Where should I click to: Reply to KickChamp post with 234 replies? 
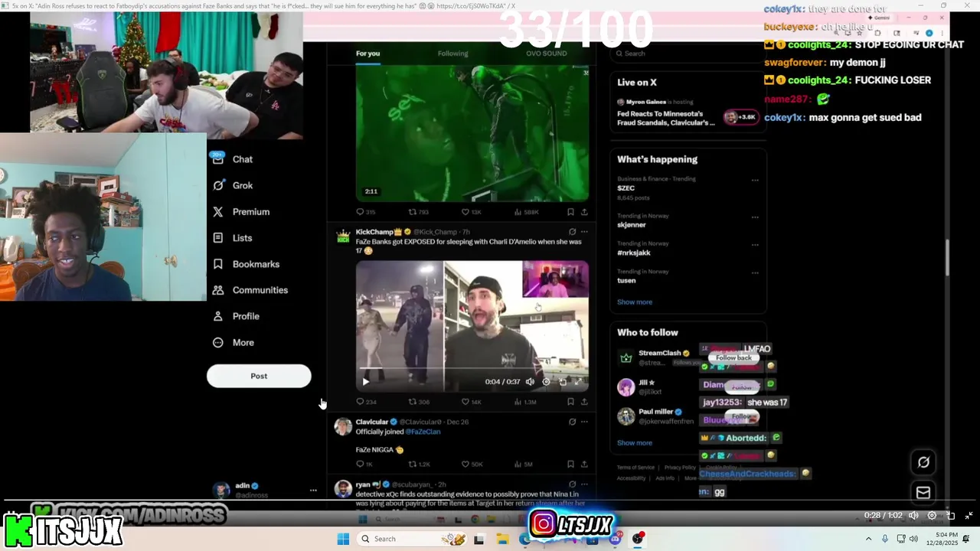click(366, 402)
